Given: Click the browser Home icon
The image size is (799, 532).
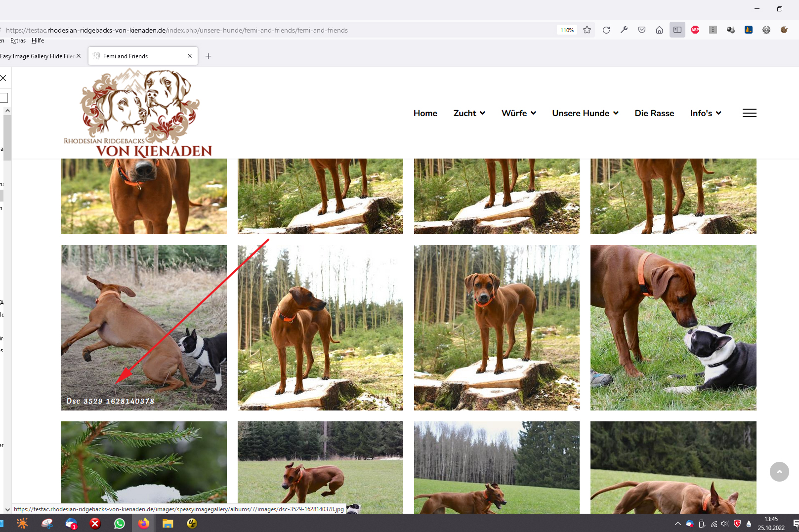Looking at the screenshot, I should (659, 30).
